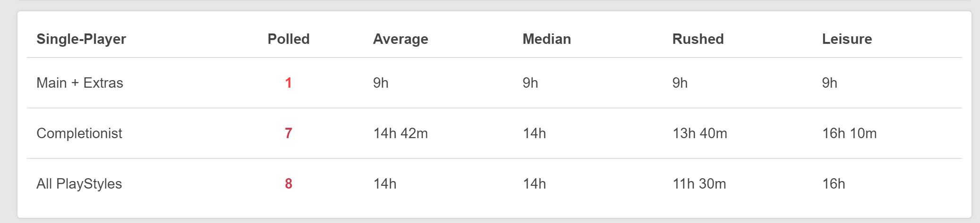The width and height of the screenshot is (980, 223).
Task: Click the Main + Extras row label
Action: pyautogui.click(x=80, y=83)
